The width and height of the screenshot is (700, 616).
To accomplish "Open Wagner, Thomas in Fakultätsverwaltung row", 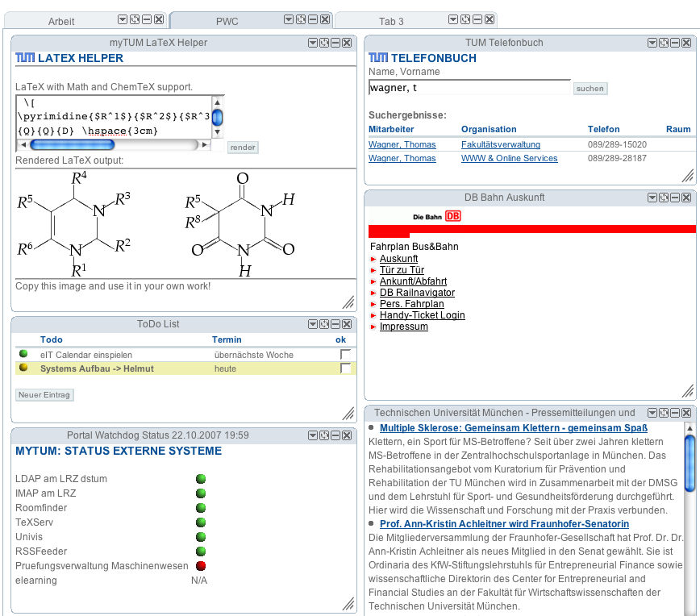I will point(402,144).
